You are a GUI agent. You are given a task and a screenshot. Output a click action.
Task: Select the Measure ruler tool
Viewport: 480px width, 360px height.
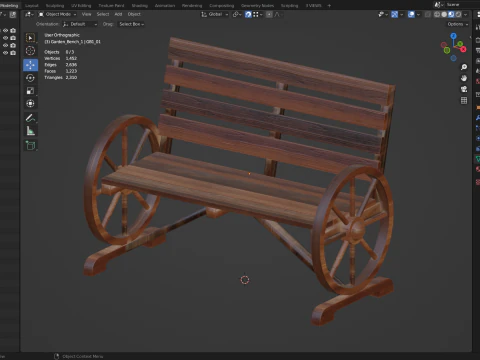tap(30, 131)
